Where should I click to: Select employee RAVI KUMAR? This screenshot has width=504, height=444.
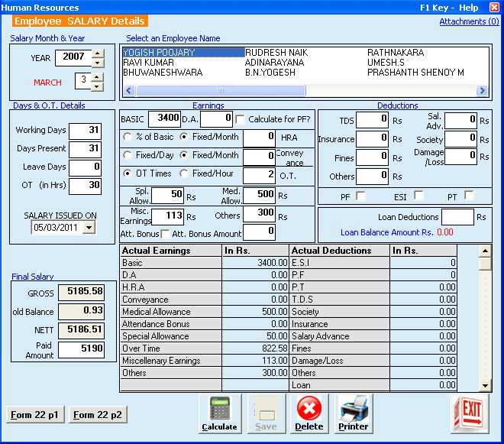pyautogui.click(x=148, y=63)
